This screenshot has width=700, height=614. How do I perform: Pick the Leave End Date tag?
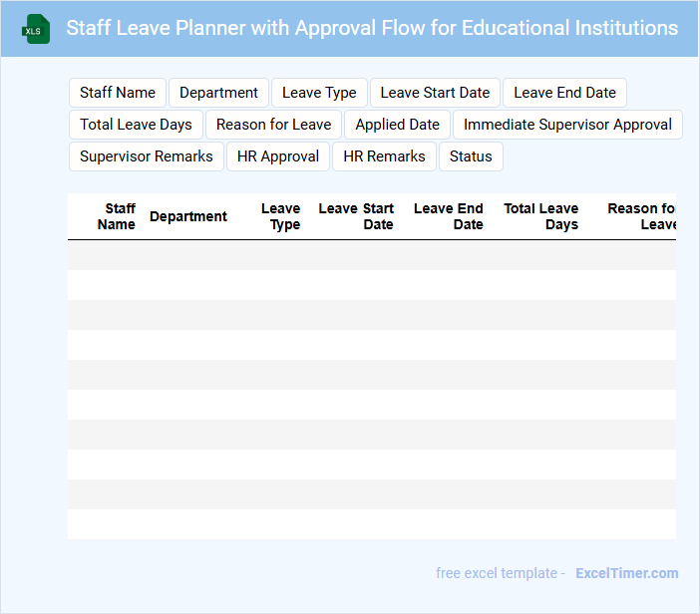pos(564,93)
